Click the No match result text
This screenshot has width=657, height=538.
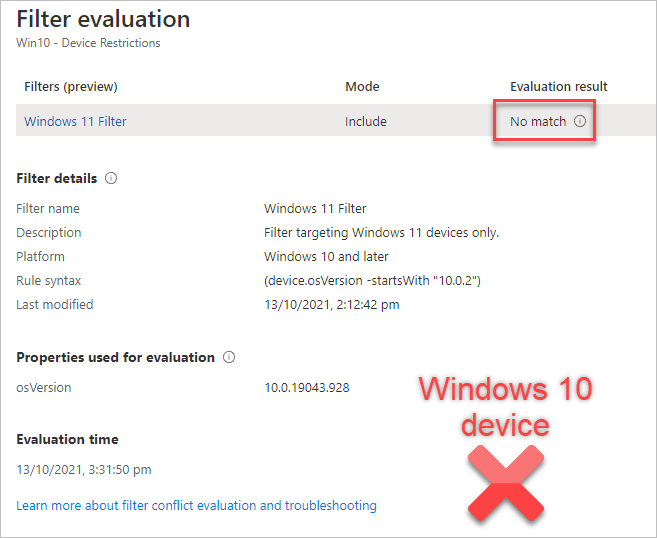click(538, 122)
